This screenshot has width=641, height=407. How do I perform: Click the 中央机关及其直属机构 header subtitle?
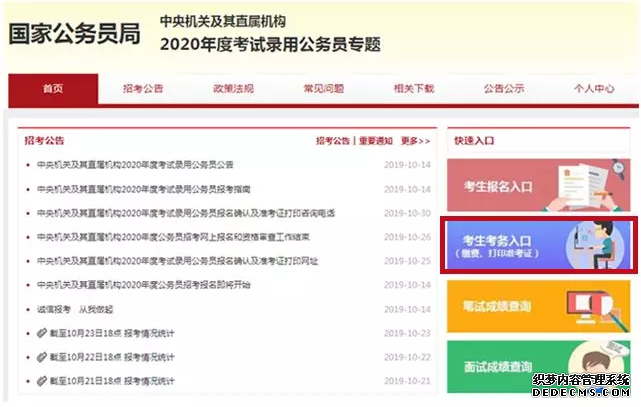click(223, 21)
